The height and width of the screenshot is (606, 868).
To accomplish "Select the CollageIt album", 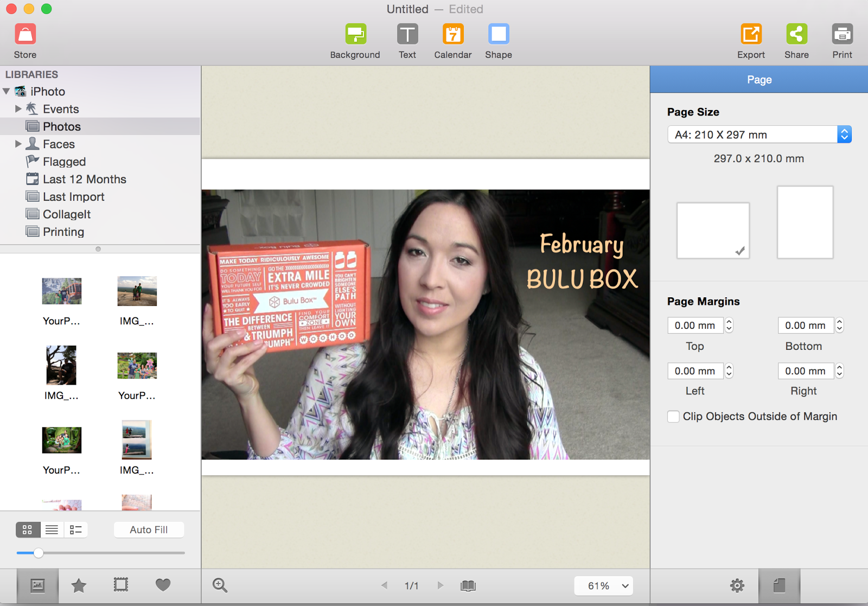I will (100, 214).
